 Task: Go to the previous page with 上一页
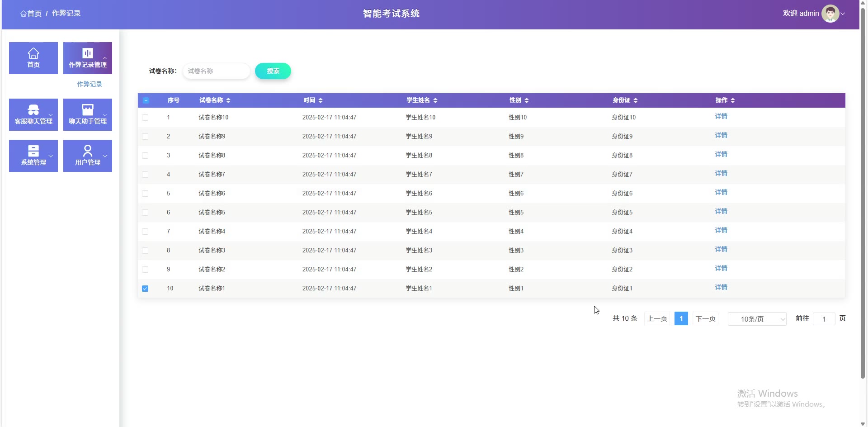click(657, 318)
